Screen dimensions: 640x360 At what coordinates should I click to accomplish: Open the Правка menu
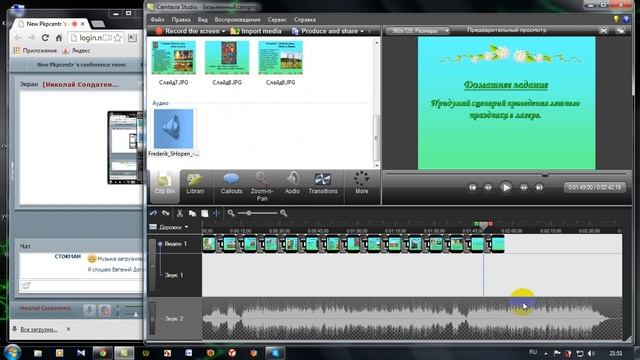coord(181,20)
